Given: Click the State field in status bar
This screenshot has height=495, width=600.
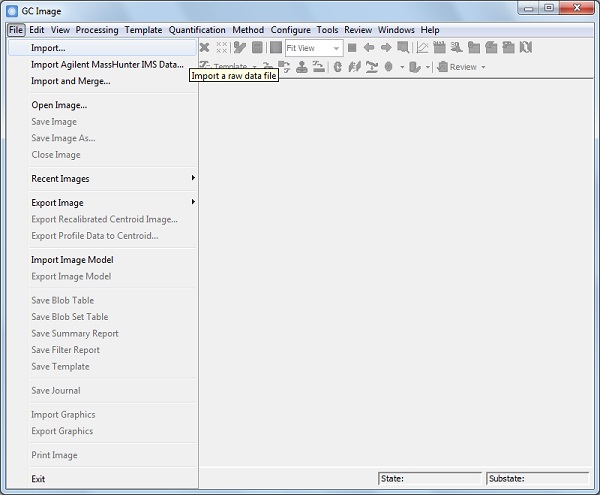Looking at the screenshot, I should (430, 479).
